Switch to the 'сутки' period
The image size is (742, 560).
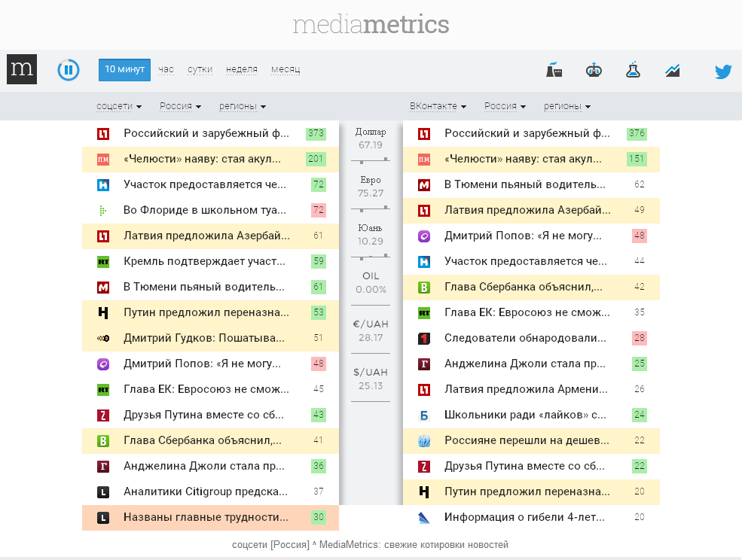click(x=200, y=69)
